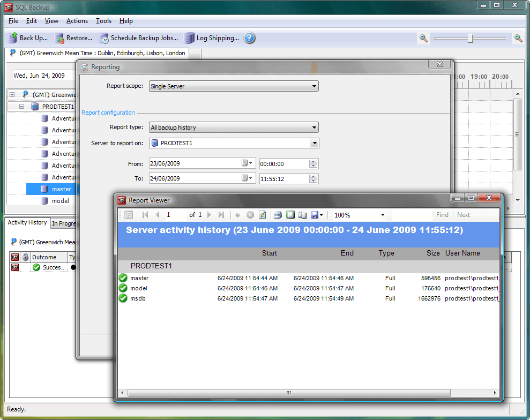The image size is (530, 420).
Task: Click the GMT time zone tab
Action: click(98, 54)
